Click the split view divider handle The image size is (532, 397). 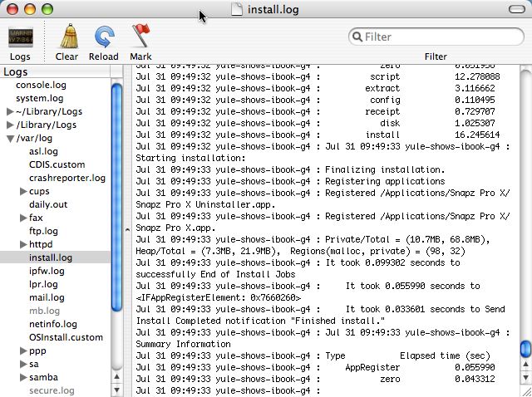pos(127,230)
